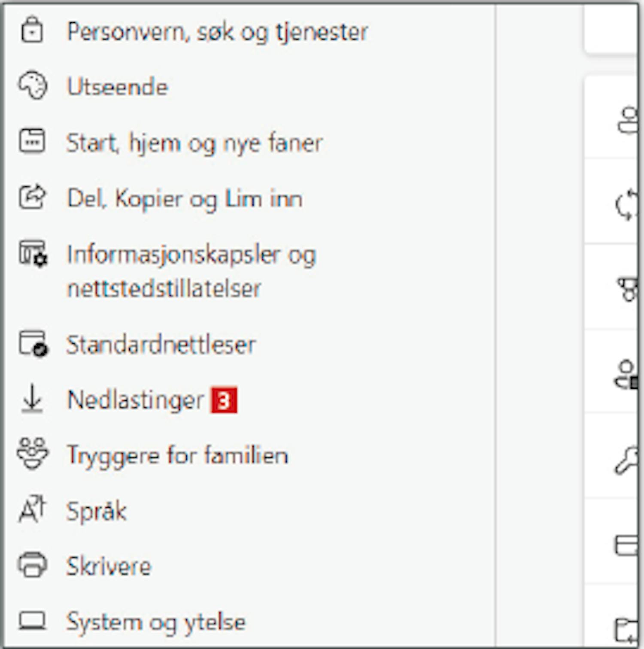Click the browser window icon for Start
The image size is (644, 649).
coord(32,140)
